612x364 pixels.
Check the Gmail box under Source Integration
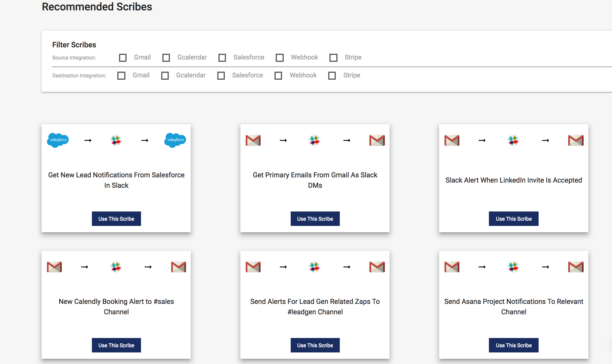[x=123, y=58]
